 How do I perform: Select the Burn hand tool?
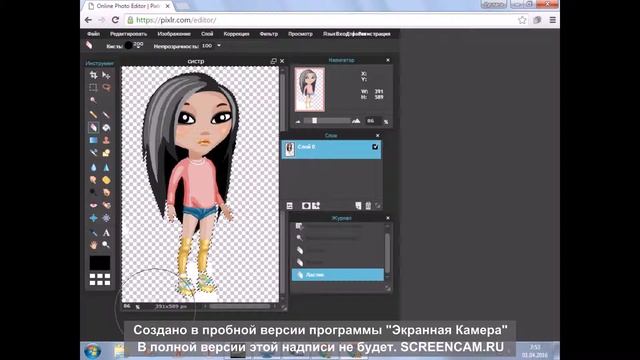106,192
